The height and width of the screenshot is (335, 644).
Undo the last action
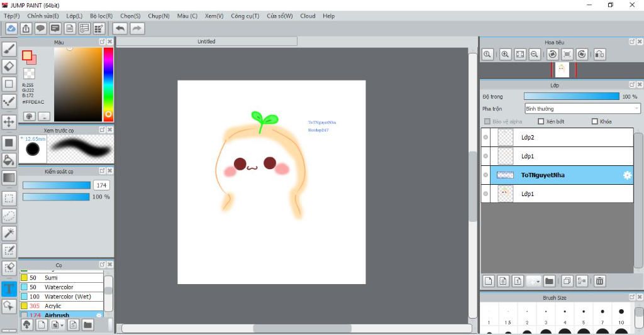pyautogui.click(x=120, y=28)
